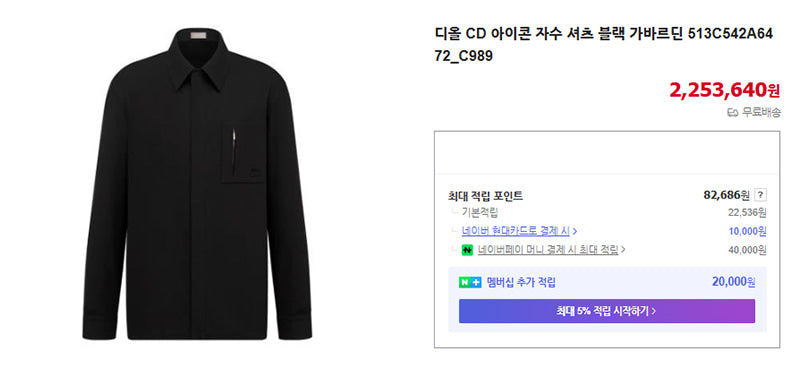Click the price 2,253,640원
The height and width of the screenshot is (385, 800).
[724, 90]
